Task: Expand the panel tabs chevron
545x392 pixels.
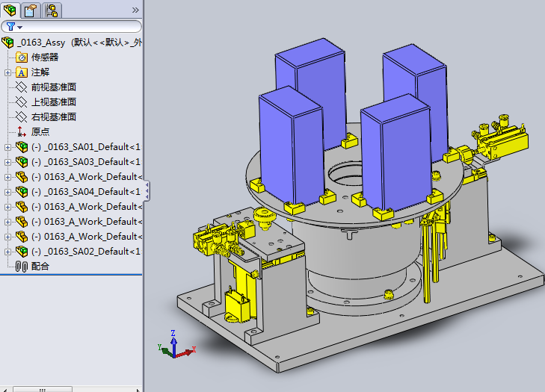Action: (x=135, y=10)
